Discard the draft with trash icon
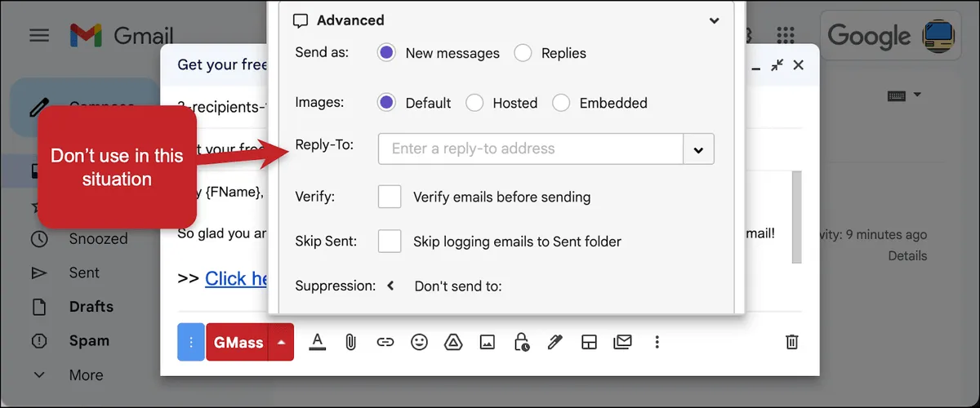 click(x=791, y=343)
